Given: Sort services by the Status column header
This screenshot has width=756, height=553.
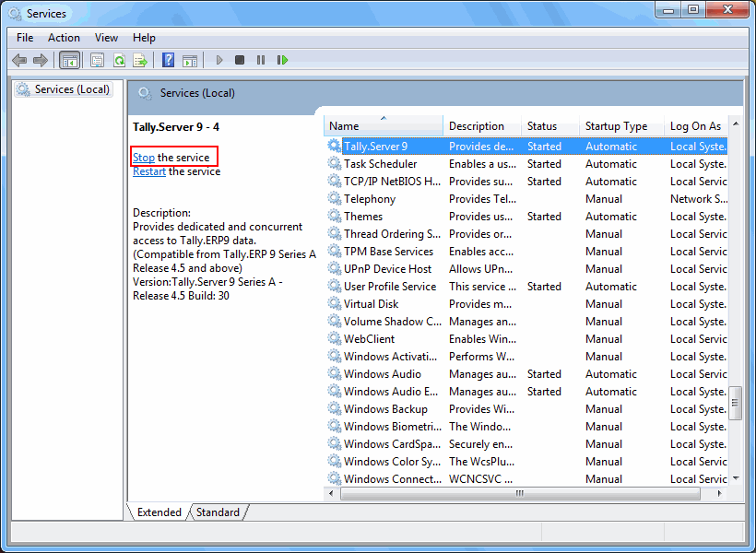Looking at the screenshot, I should point(550,126).
